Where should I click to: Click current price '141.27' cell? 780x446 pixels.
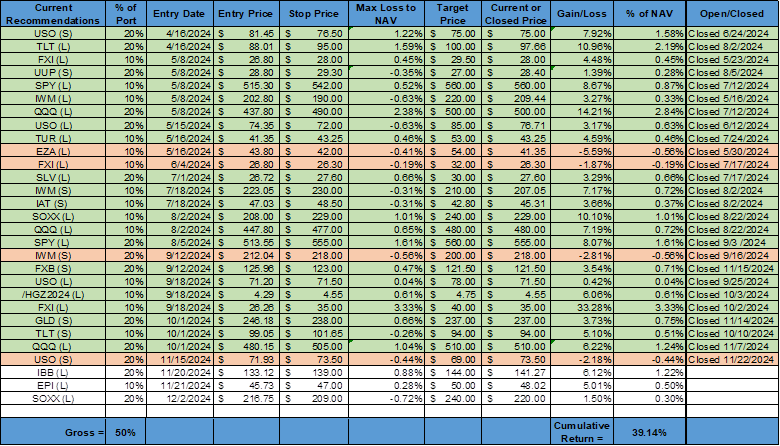(x=516, y=372)
